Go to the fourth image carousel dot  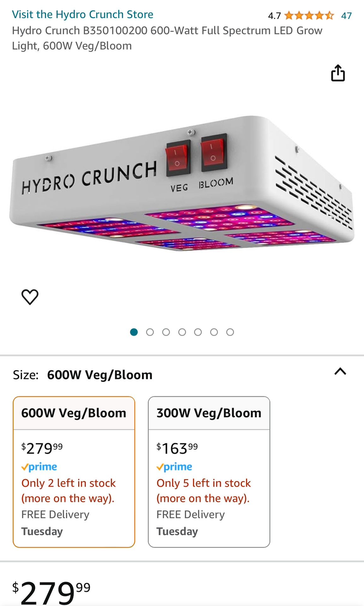[x=182, y=332]
